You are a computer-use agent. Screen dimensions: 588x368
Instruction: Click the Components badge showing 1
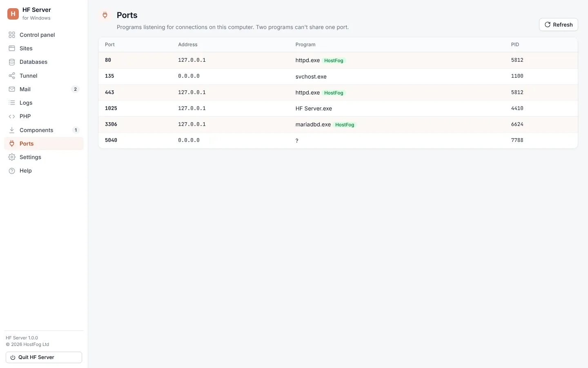(76, 130)
